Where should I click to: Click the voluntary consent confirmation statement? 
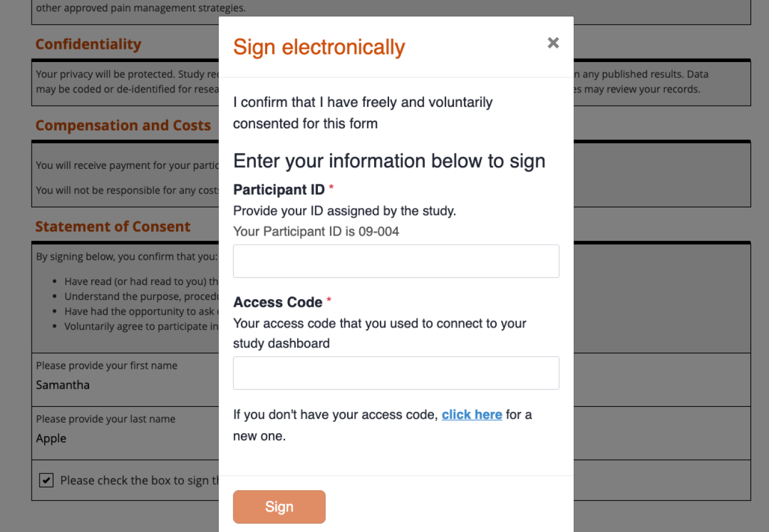click(x=363, y=113)
